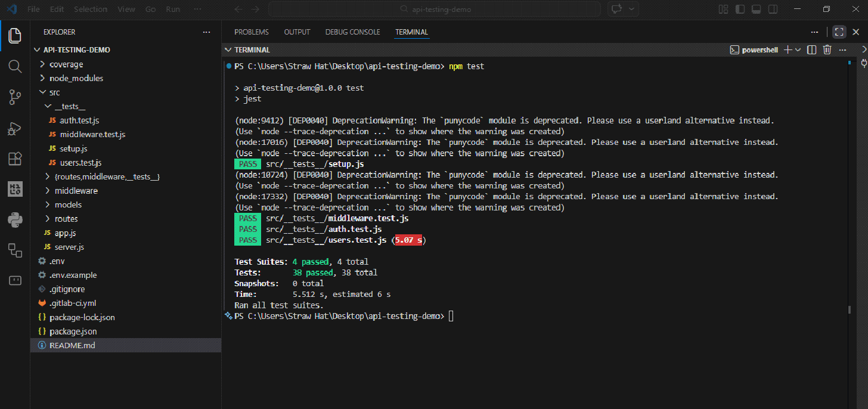
Task: Split the powershell terminal
Action: [811, 49]
